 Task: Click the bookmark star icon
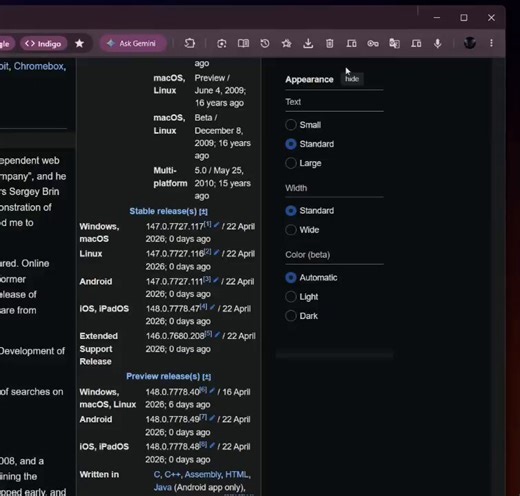coord(79,43)
